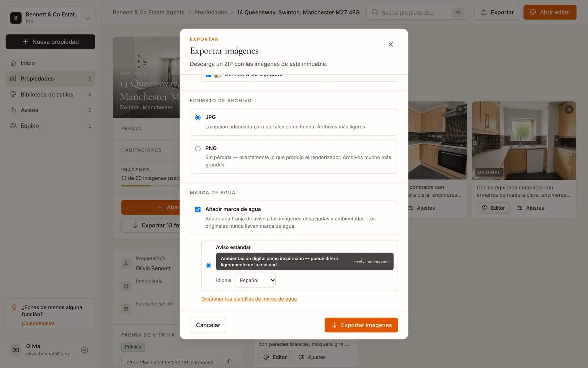Click the OB user avatar
Screen dimensions: 588x368
(x=16, y=350)
